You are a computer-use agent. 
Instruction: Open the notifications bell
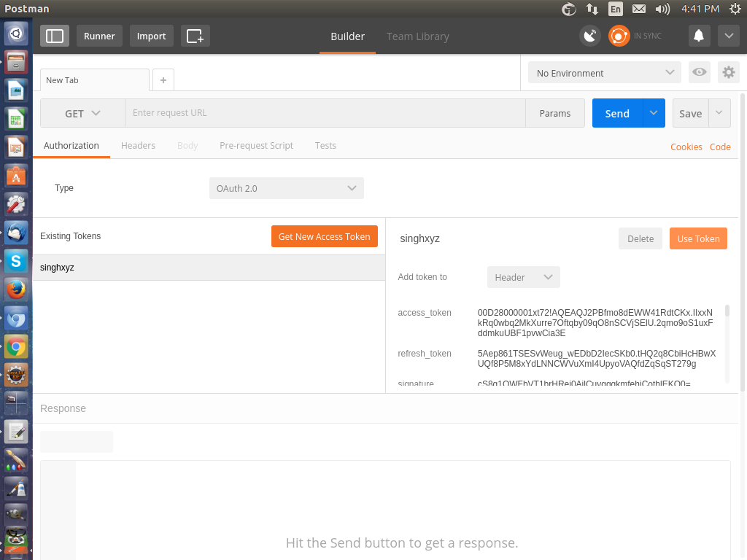698,36
